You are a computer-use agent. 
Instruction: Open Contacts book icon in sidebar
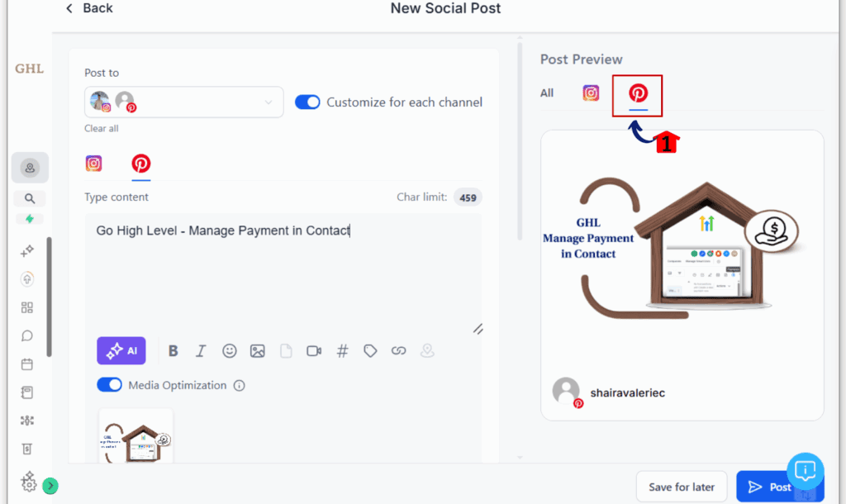[x=27, y=392]
